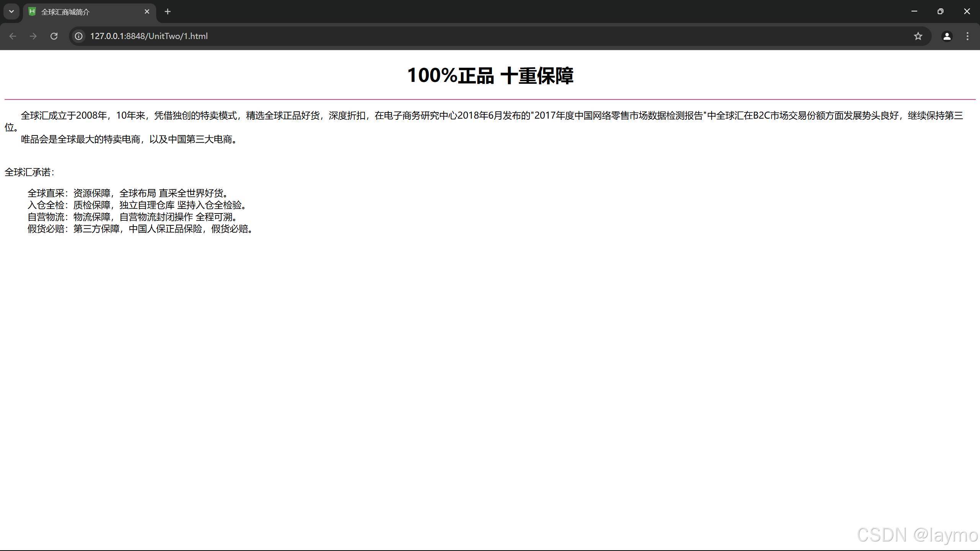The height and width of the screenshot is (551, 980).
Task: Open Chrome three-dot menu
Action: click(x=967, y=36)
